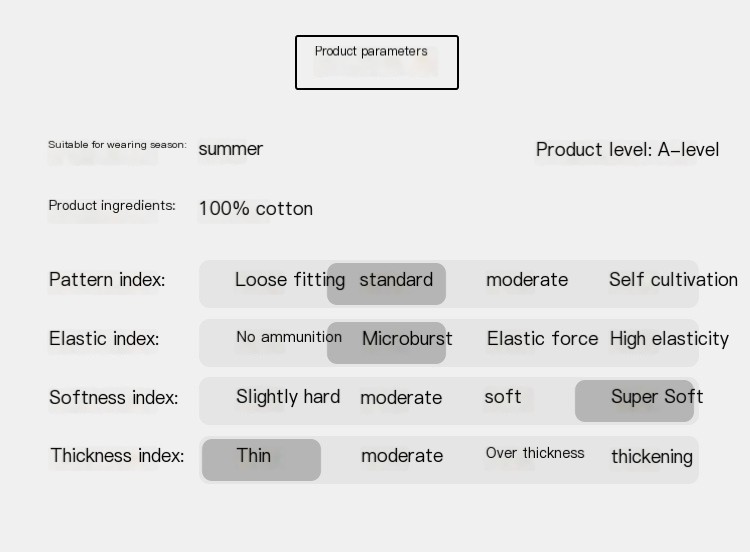Choose the Super Soft option
Screen dimensions: 750x552
click(656, 397)
